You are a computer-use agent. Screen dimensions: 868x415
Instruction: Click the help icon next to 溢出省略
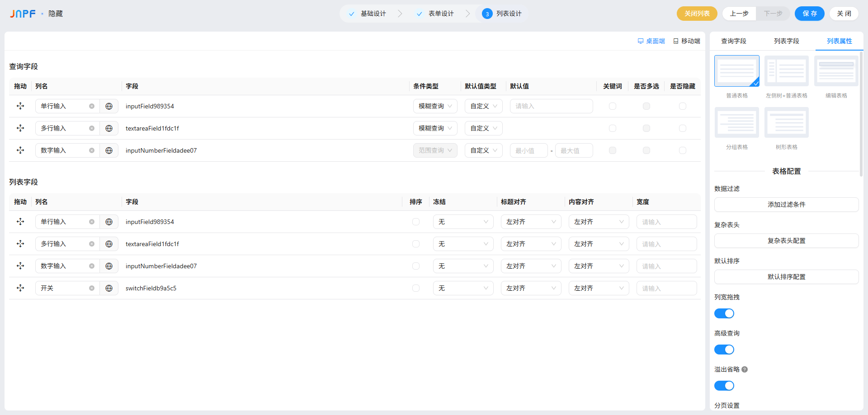(745, 369)
